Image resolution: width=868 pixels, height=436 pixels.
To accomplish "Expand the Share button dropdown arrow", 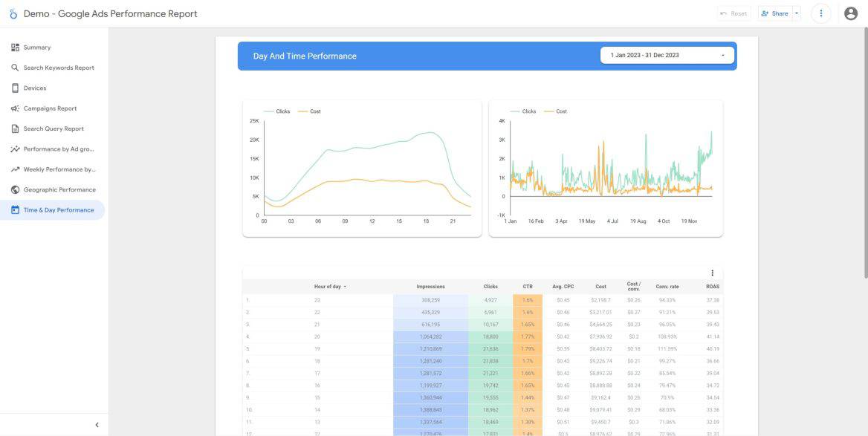I will pyautogui.click(x=797, y=13).
